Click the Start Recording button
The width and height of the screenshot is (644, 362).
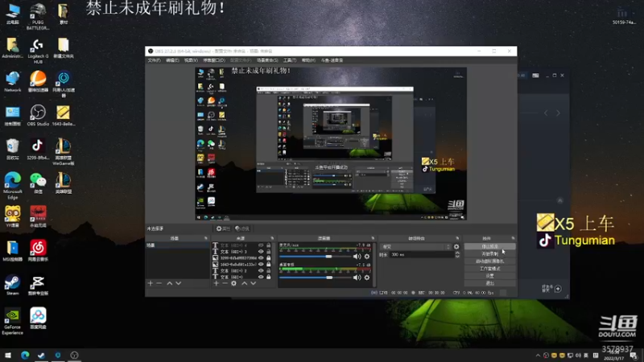point(489,254)
